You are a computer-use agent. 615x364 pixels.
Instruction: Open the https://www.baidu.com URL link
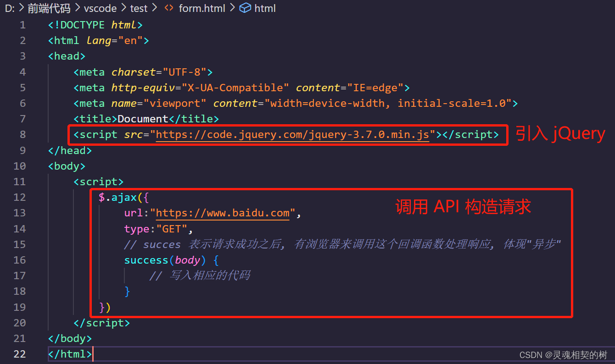223,213
